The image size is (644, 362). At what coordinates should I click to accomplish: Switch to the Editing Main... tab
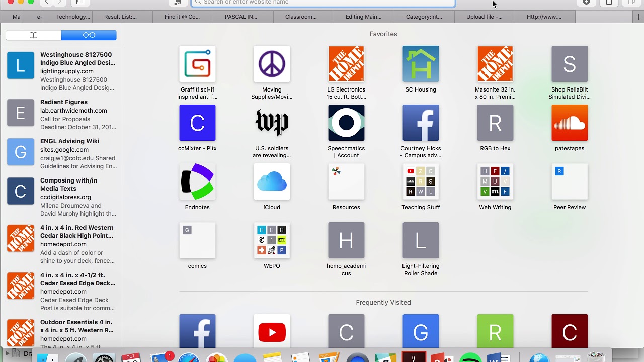363,17
